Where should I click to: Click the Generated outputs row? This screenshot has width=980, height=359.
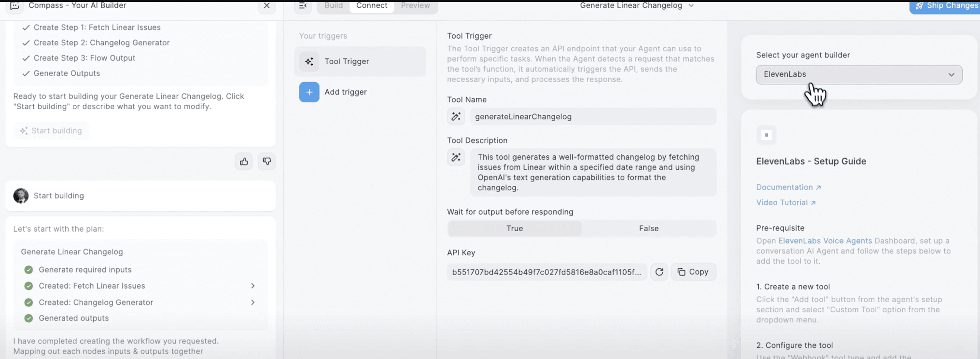pyautogui.click(x=74, y=318)
